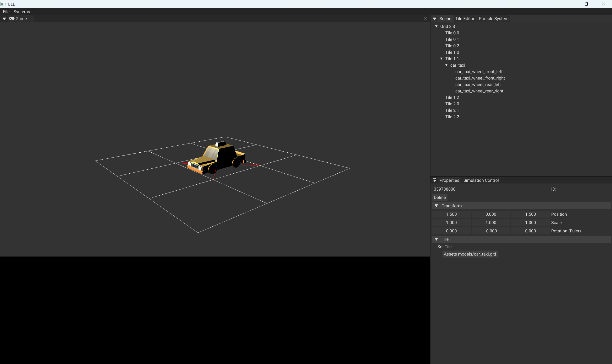Collapse the car_taxi node arrow
The image size is (612, 364).
pyautogui.click(x=446, y=65)
